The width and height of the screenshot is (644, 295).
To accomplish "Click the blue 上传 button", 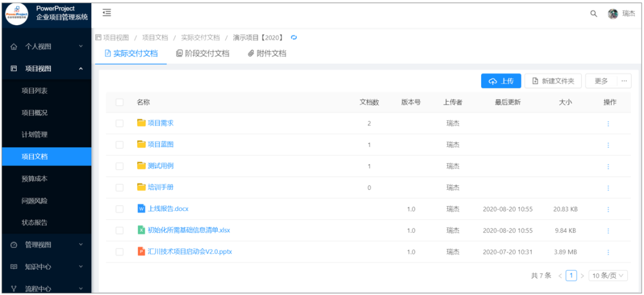I will 501,81.
